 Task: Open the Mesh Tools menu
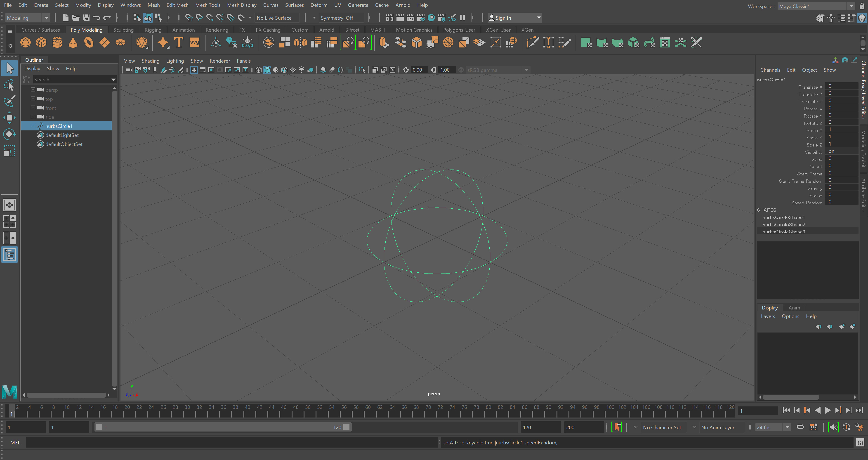pyautogui.click(x=208, y=5)
